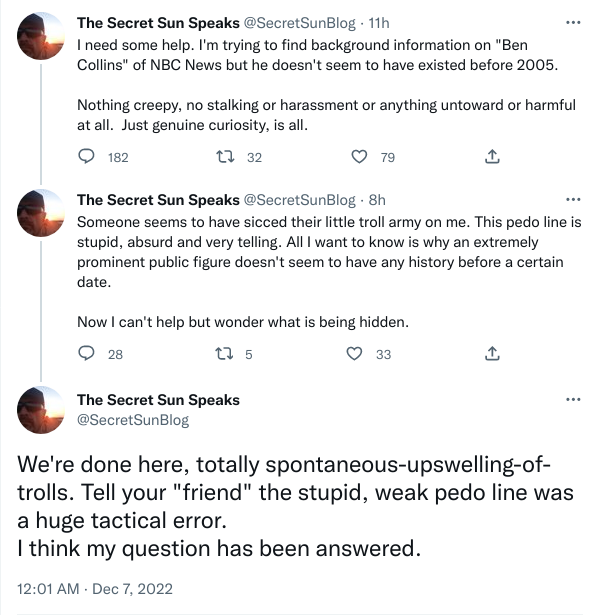Open more options on the main tweet
The image size is (598, 615).
pos(573,400)
